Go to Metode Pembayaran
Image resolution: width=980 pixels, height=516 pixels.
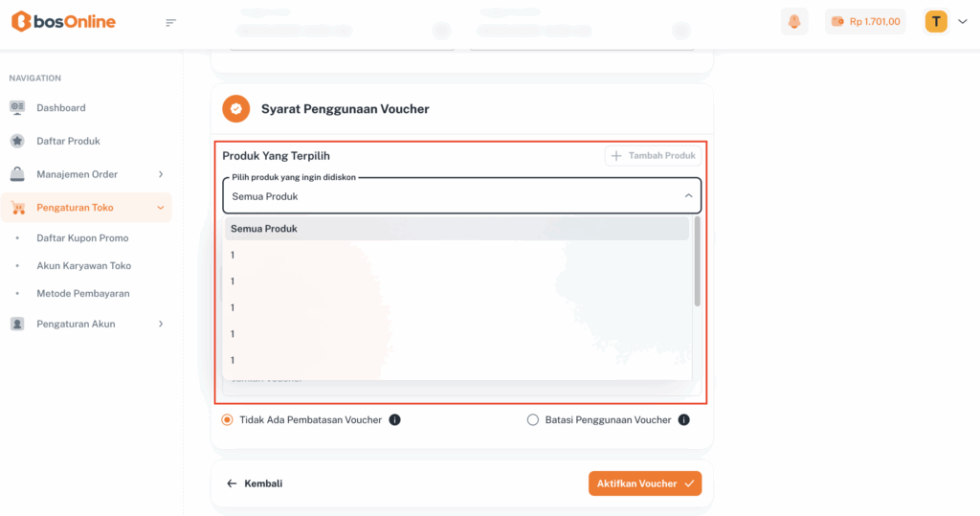point(82,293)
